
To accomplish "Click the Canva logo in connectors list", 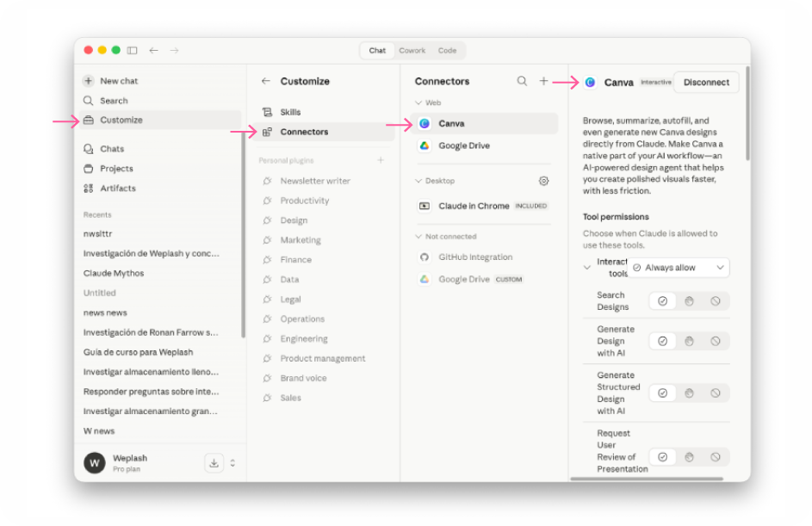I will click(425, 124).
